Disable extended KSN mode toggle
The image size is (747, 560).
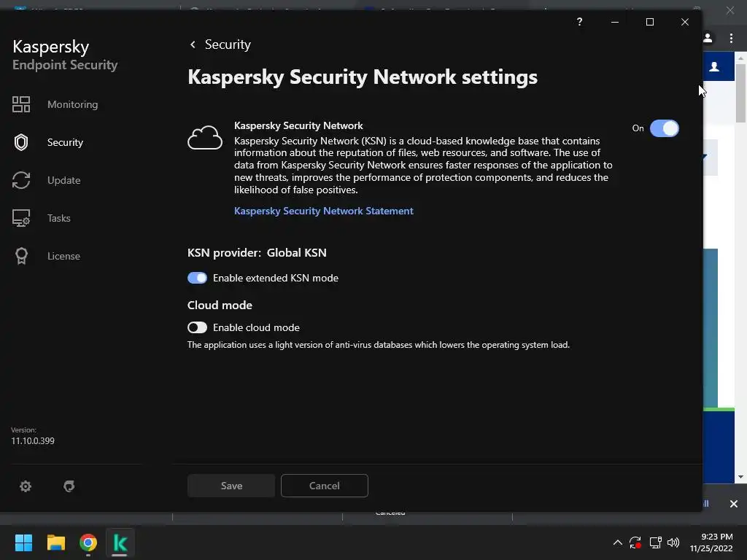197,278
